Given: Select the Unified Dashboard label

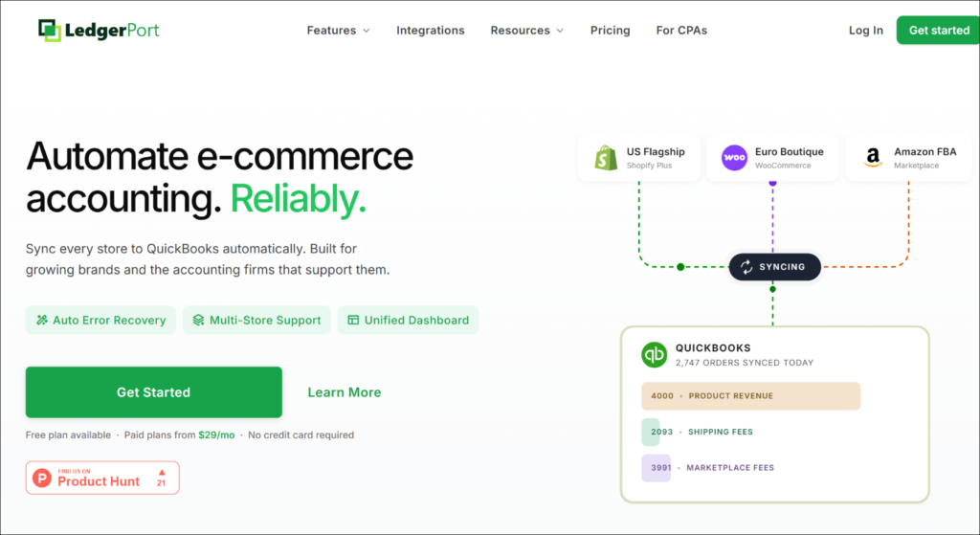Looking at the screenshot, I should (416, 320).
